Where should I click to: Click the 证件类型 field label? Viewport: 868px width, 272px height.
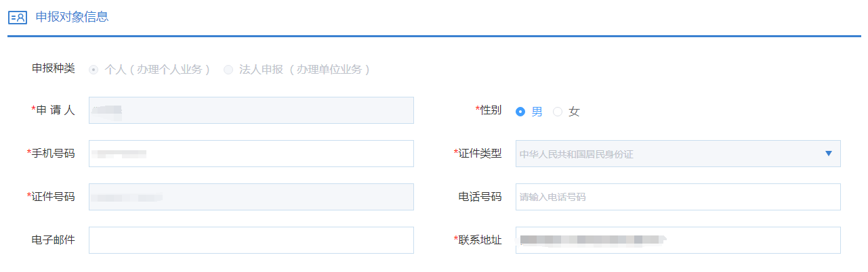tap(480, 154)
